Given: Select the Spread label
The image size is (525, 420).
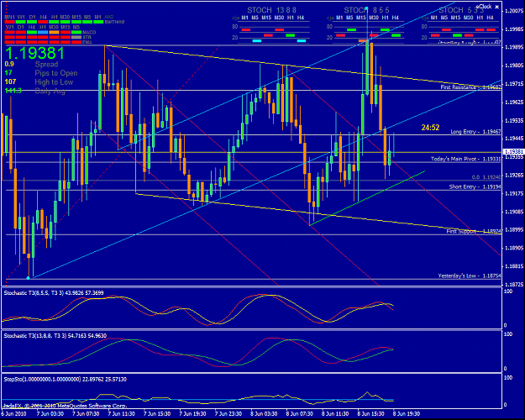Looking at the screenshot, I should click(x=46, y=65).
